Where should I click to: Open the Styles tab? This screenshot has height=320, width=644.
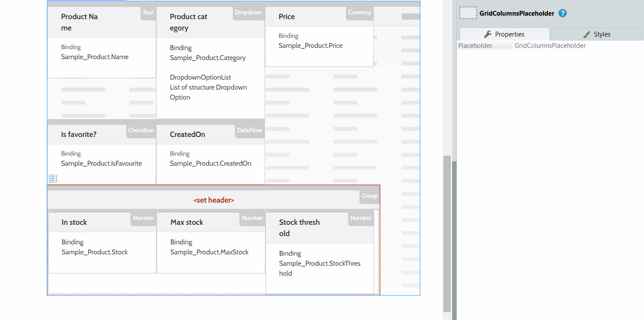597,34
